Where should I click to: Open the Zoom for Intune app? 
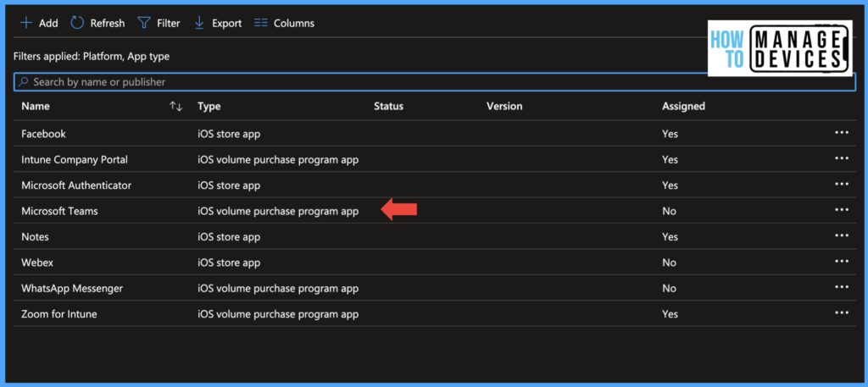click(x=58, y=314)
